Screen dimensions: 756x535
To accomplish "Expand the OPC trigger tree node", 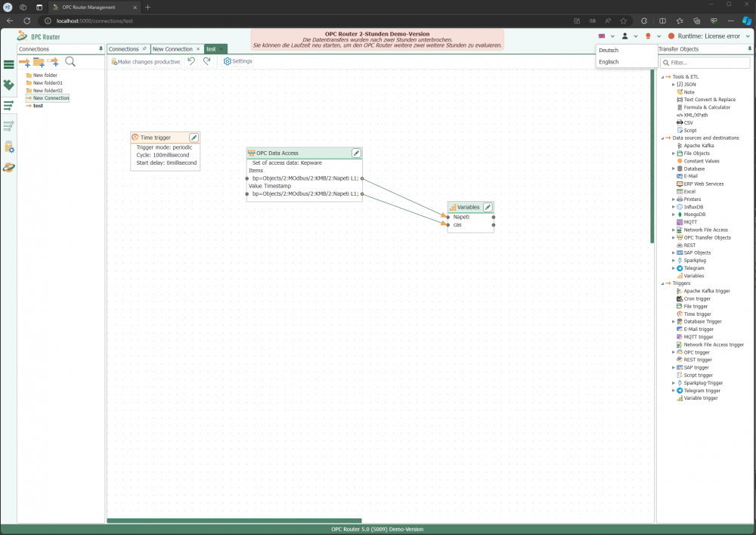I will click(674, 352).
